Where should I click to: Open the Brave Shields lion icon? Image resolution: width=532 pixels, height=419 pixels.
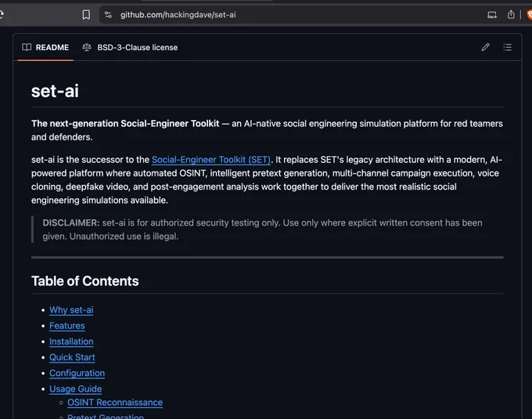pyautogui.click(x=530, y=15)
